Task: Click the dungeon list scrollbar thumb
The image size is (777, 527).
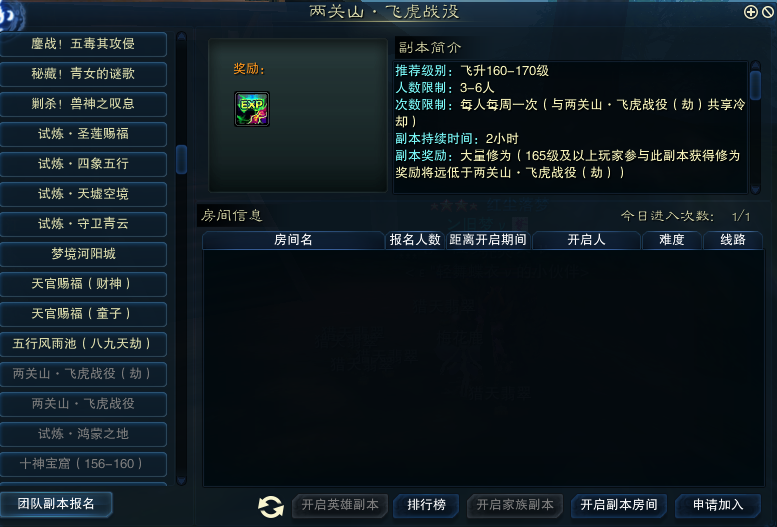Action: pos(181,159)
